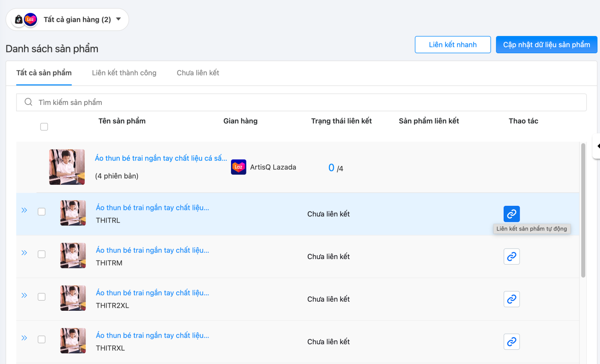Screen dimensions: 600x364
Task: Click the link icon for THITRL variant
Action: (x=511, y=214)
